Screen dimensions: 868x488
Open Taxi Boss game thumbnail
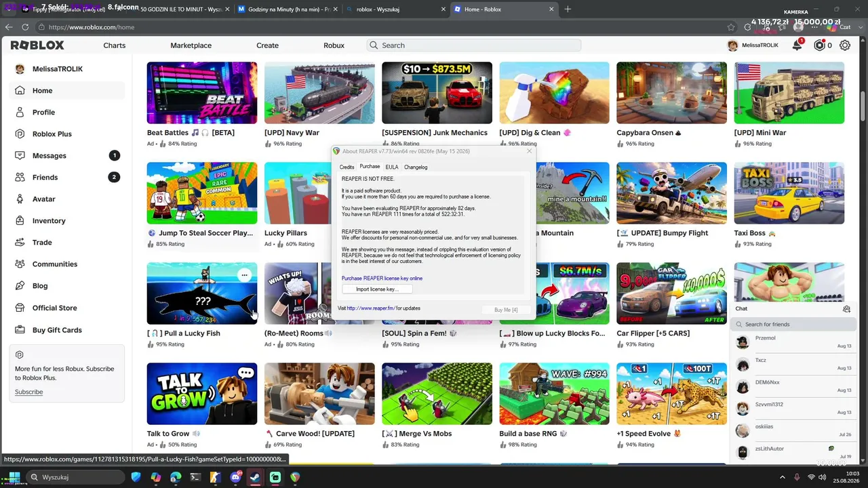(x=789, y=193)
